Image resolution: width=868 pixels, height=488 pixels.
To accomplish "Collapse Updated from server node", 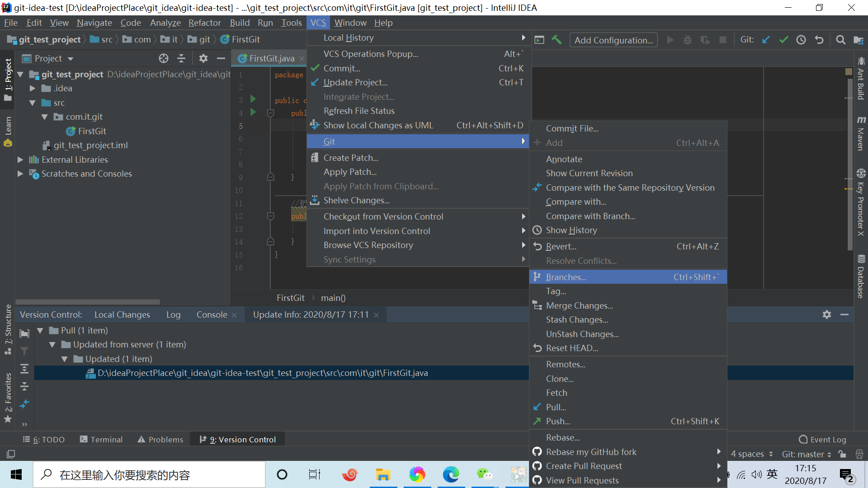I will (52, 345).
